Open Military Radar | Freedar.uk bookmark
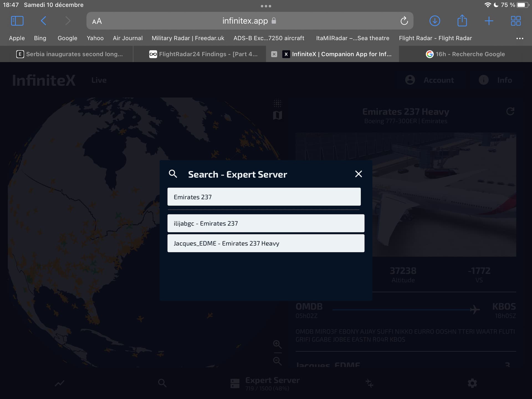The width and height of the screenshot is (532, 399). pos(188,38)
